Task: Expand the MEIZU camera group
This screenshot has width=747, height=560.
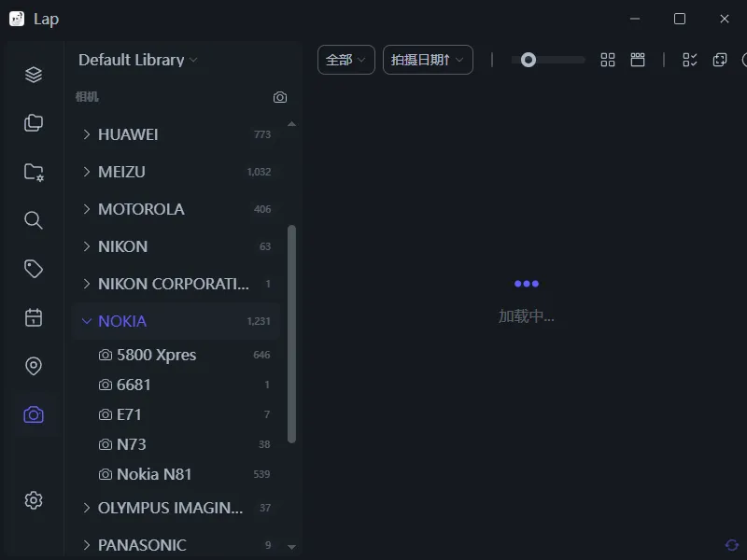Action: pos(86,172)
